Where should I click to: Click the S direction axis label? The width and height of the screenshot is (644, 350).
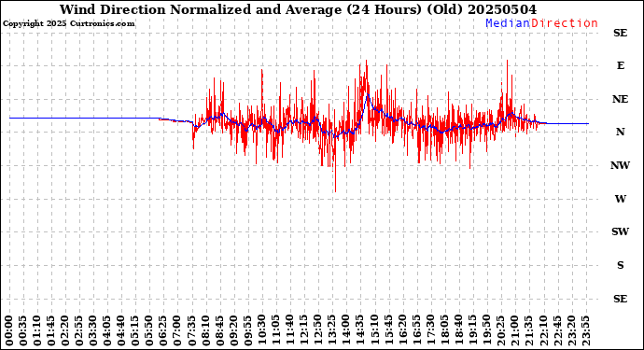coord(621,265)
